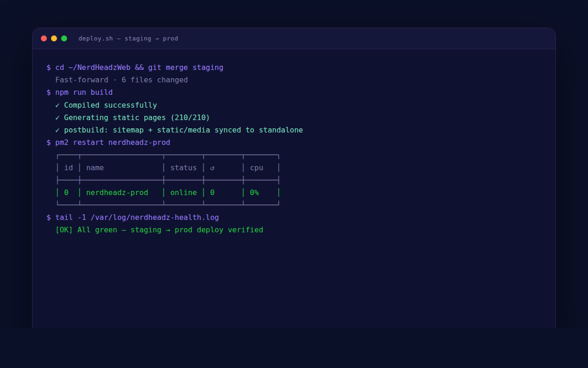
Task: Click the 'npm run build' command line
Action: pyautogui.click(x=79, y=92)
